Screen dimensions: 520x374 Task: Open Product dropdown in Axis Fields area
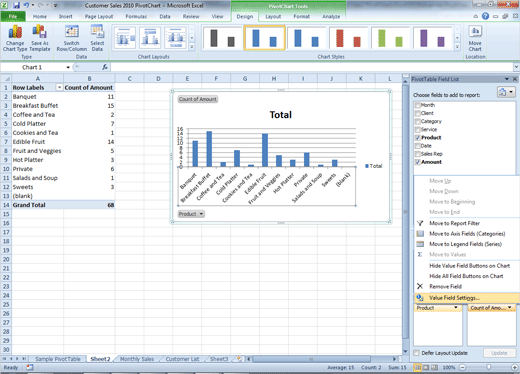tap(455, 308)
